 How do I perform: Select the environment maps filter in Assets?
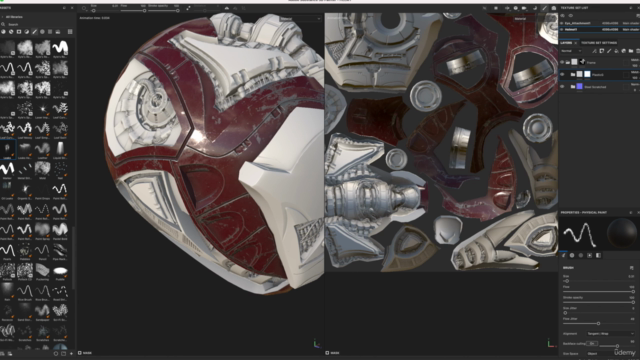[x=58, y=31]
